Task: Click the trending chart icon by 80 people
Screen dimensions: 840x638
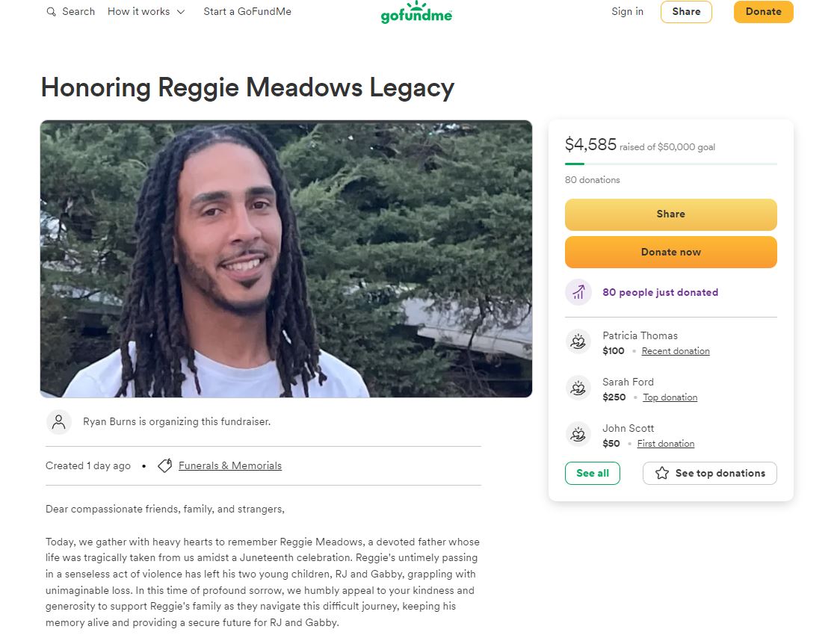Action: [x=578, y=293]
